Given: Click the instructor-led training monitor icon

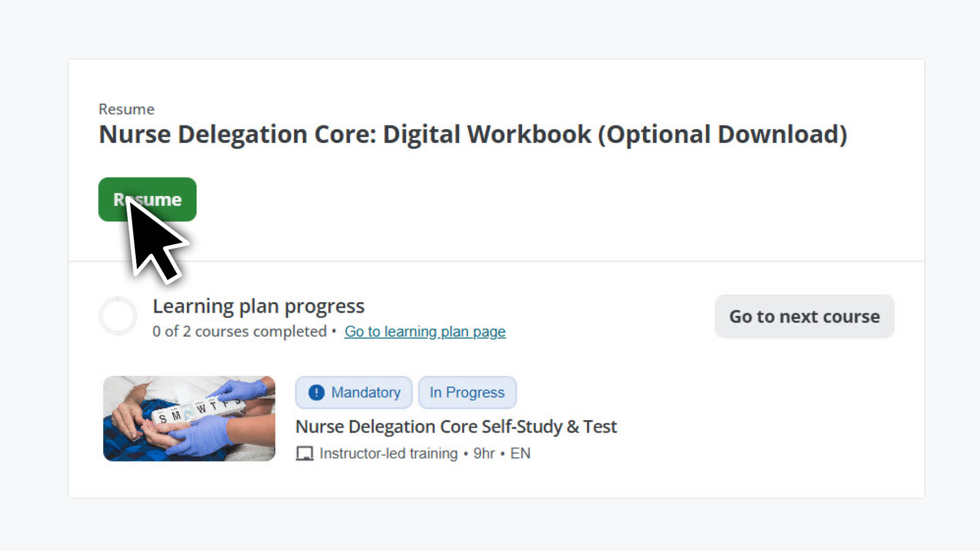Looking at the screenshot, I should tap(305, 453).
